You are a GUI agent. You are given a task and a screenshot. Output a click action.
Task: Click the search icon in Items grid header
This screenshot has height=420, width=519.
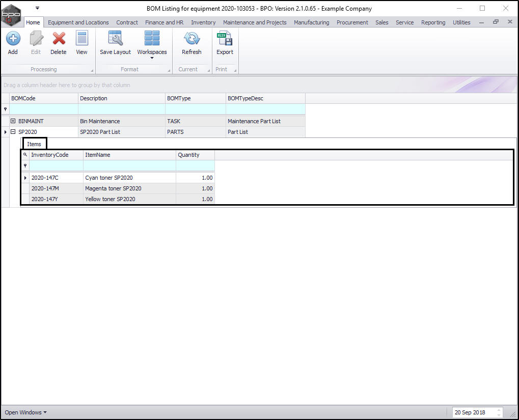click(x=25, y=155)
